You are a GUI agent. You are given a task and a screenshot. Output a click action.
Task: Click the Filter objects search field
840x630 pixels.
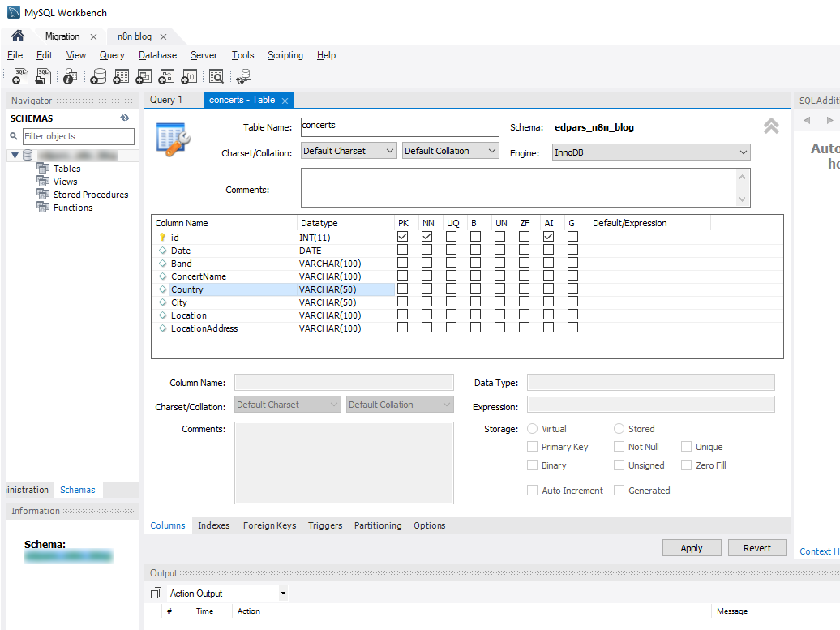point(79,135)
